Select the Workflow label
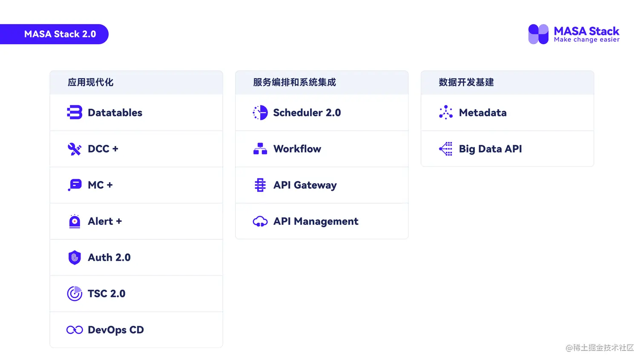The image size is (644, 362). 297,149
